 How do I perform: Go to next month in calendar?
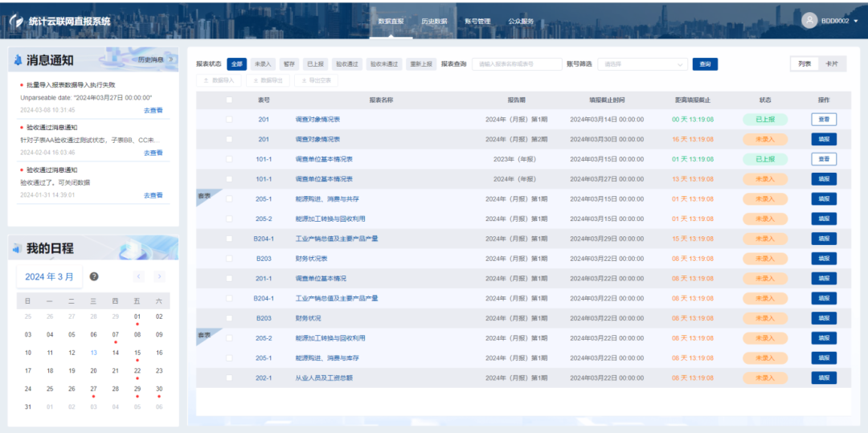tap(159, 276)
